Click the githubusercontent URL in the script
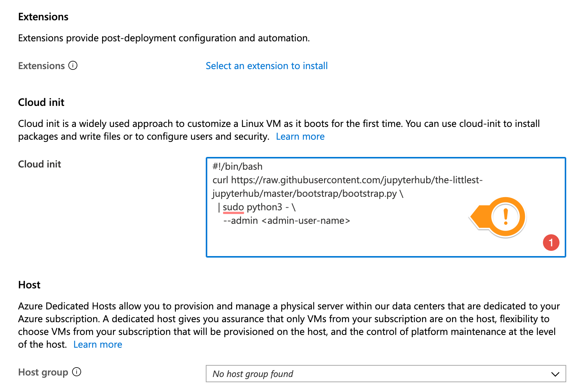Screen dimensions: 582x392 (357, 180)
